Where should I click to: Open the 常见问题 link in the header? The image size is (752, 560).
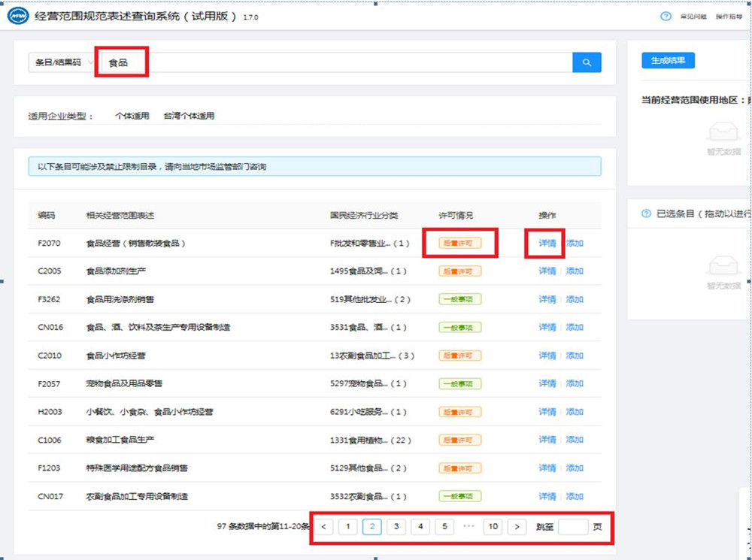pyautogui.click(x=693, y=17)
